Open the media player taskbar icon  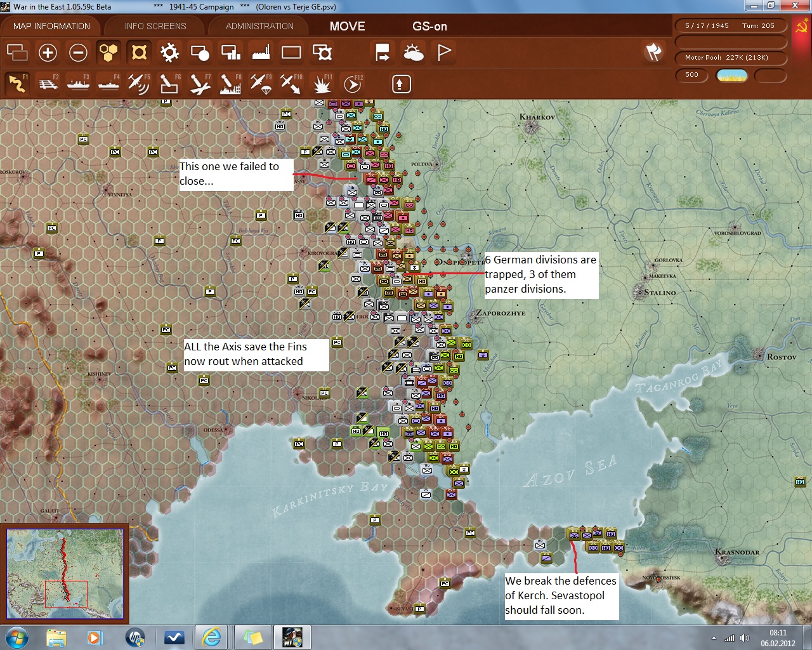click(95, 637)
